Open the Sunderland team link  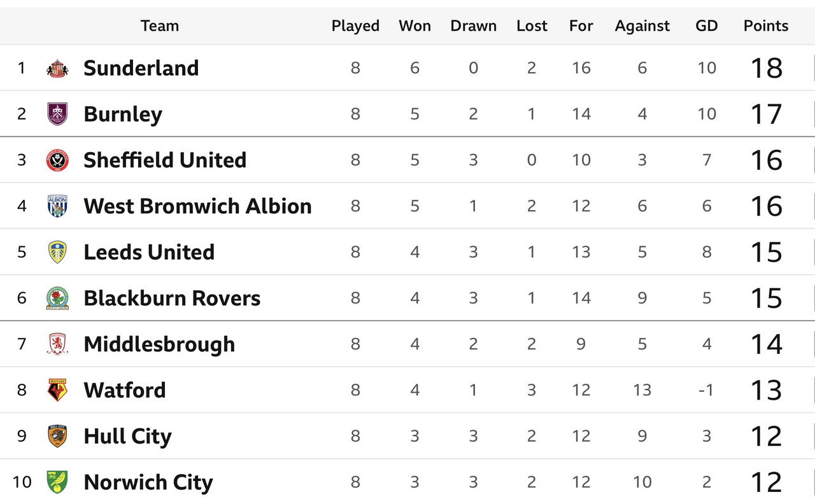tap(141, 68)
